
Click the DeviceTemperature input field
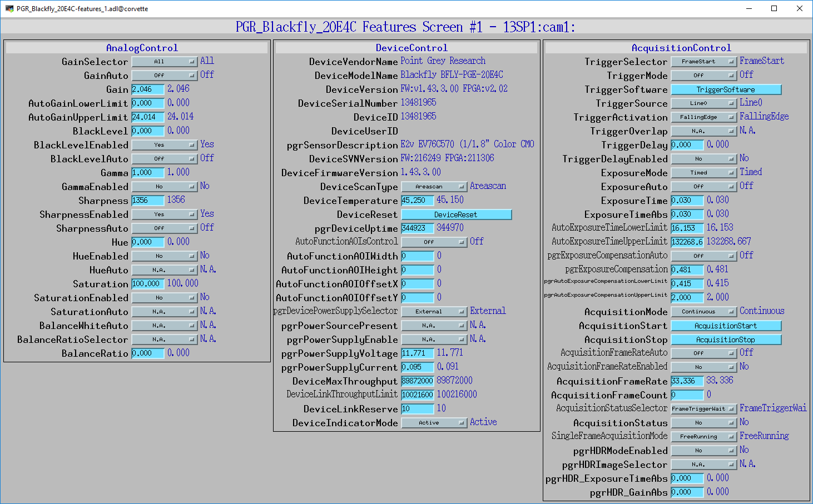click(x=418, y=201)
